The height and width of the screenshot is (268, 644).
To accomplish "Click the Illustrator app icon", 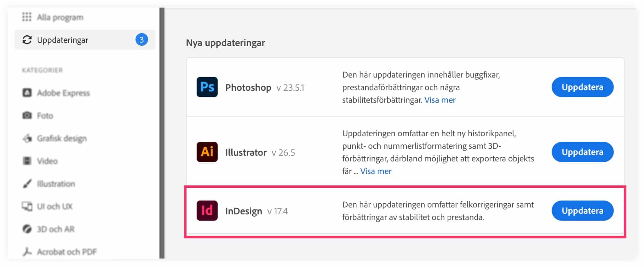I will [207, 152].
